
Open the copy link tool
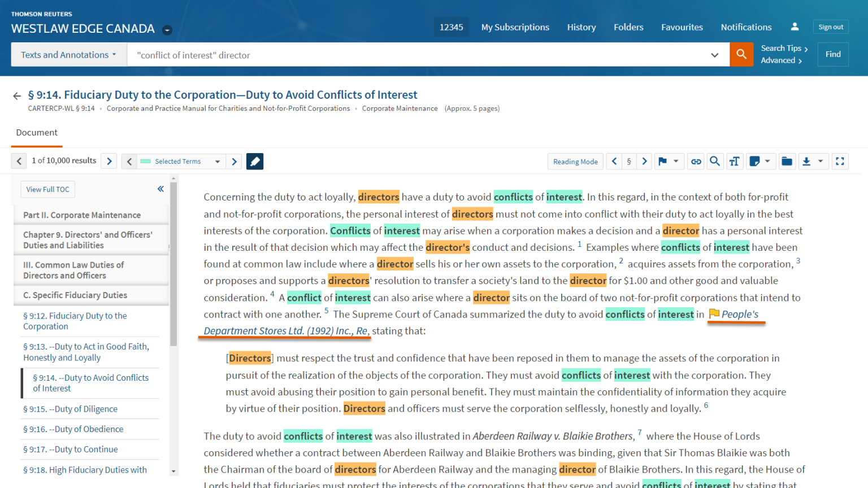[696, 161]
